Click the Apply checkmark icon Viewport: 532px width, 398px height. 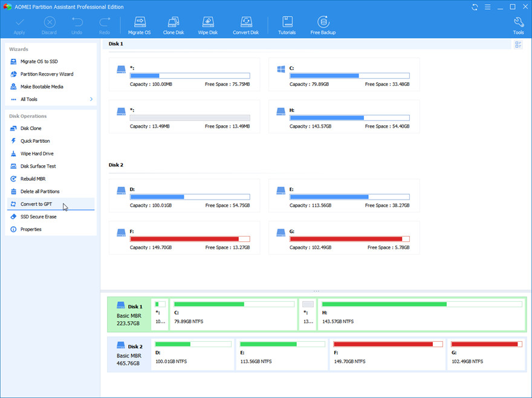coord(19,22)
